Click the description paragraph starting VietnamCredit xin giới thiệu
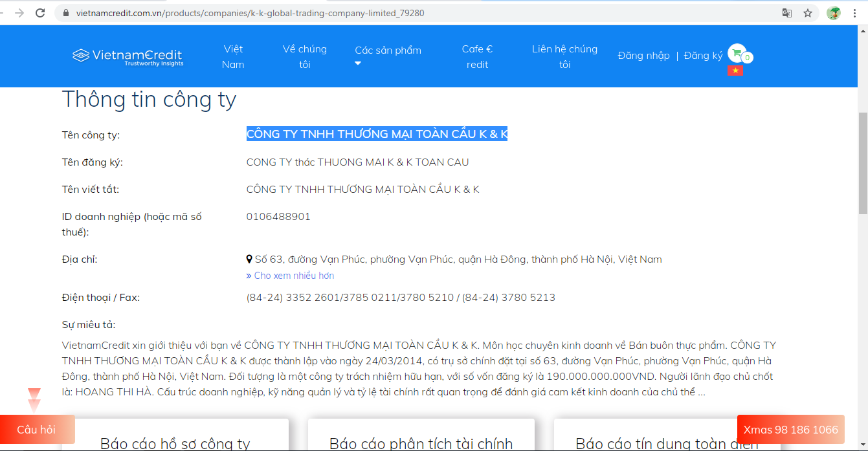Image resolution: width=868 pixels, height=451 pixels. (419, 369)
